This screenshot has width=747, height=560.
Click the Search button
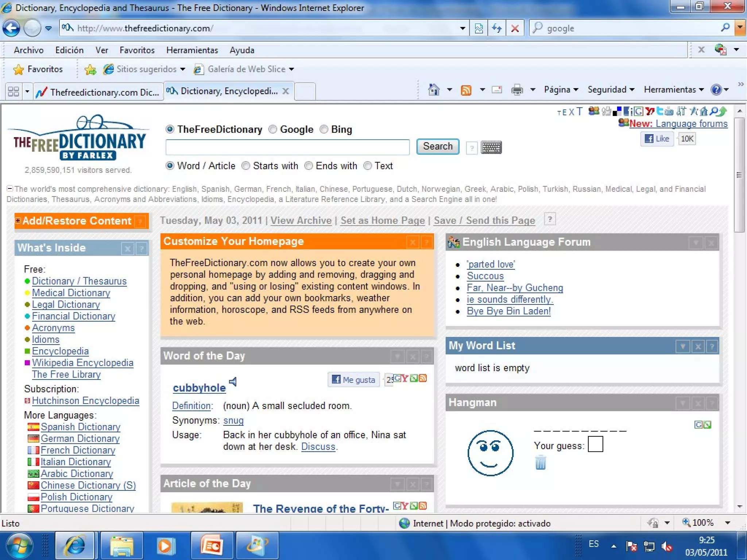click(438, 147)
